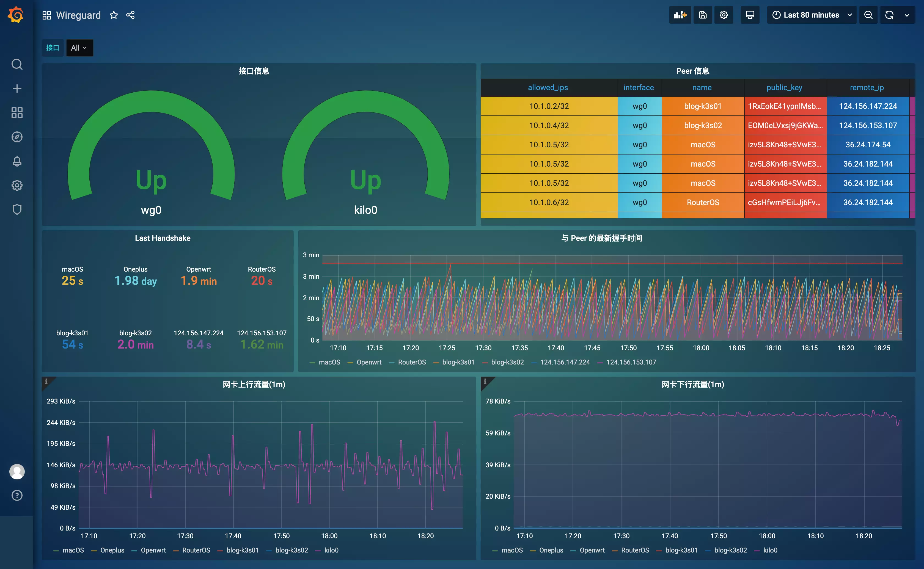This screenshot has height=569, width=924.
Task: Open the Last Handshake panel title menu
Action: click(x=163, y=238)
